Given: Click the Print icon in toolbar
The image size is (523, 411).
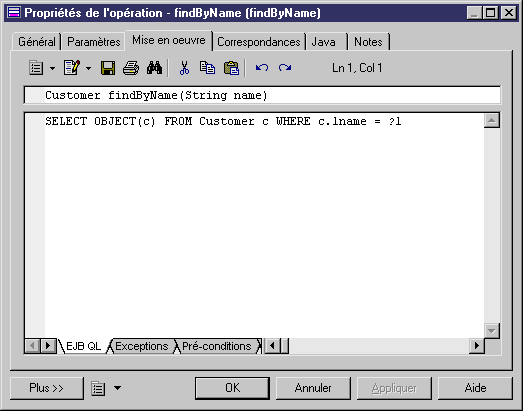Looking at the screenshot, I should [x=131, y=68].
